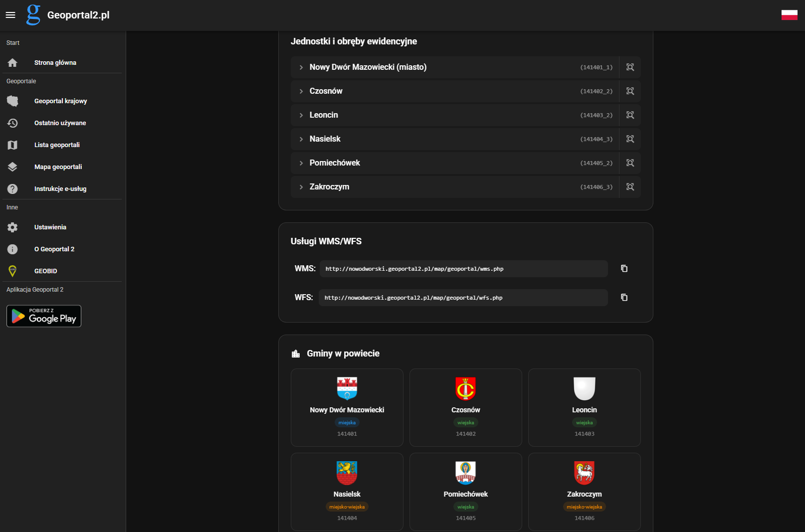Open Geoportal krajowy from sidebar

click(60, 101)
